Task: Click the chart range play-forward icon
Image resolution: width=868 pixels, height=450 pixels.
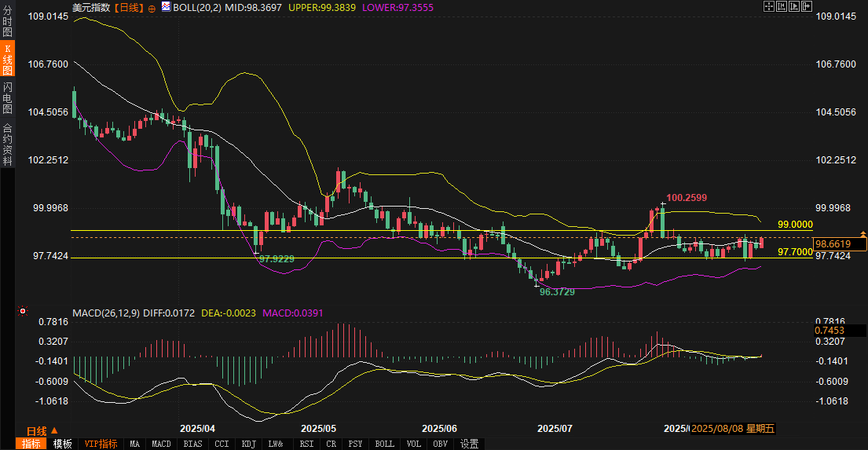Action: (794, 6)
